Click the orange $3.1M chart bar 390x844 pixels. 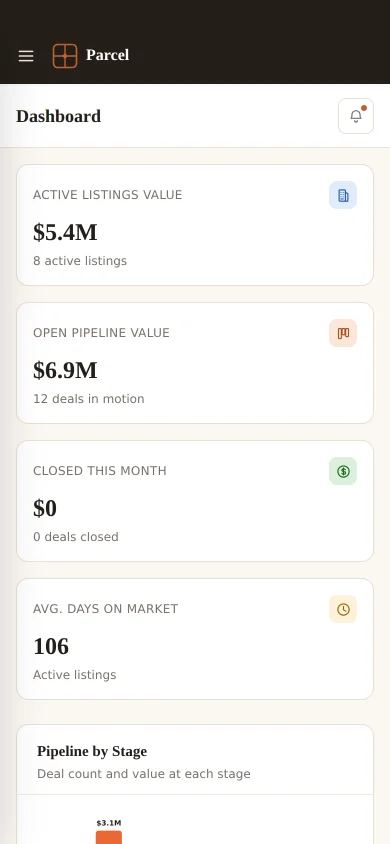[109, 838]
